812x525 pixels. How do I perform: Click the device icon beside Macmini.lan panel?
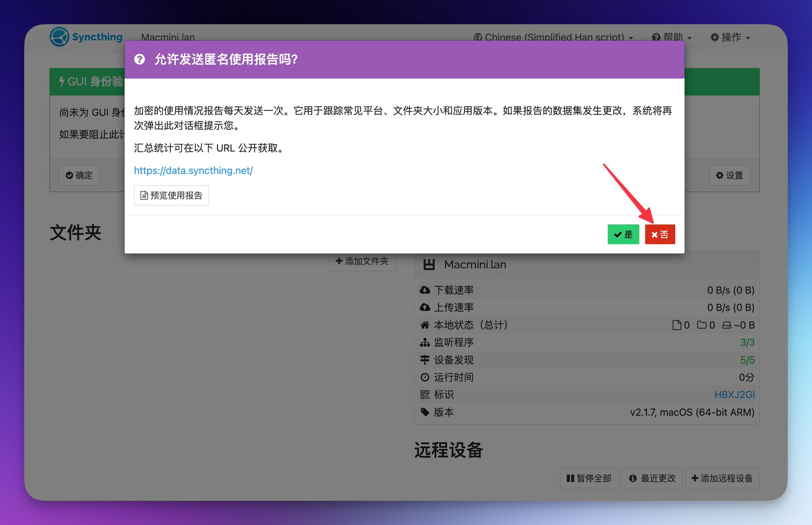pyautogui.click(x=429, y=265)
